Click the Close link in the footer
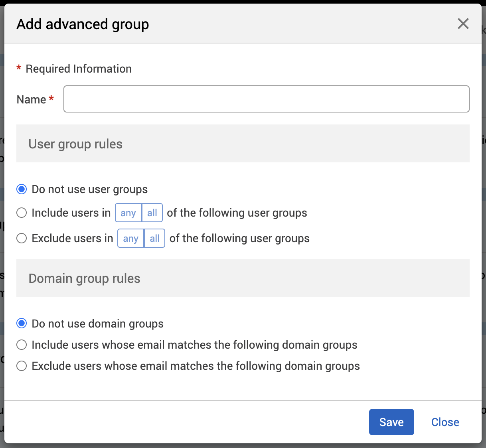The image size is (486, 448). [445, 422]
